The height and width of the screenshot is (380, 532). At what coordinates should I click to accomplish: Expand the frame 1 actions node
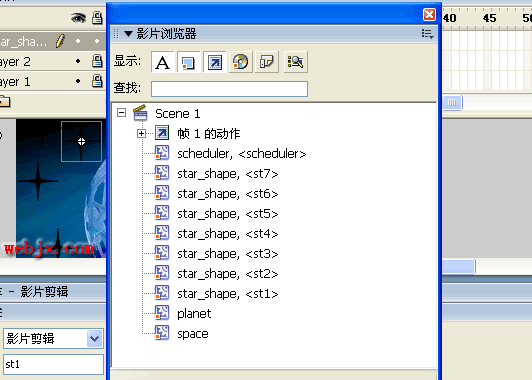141,134
